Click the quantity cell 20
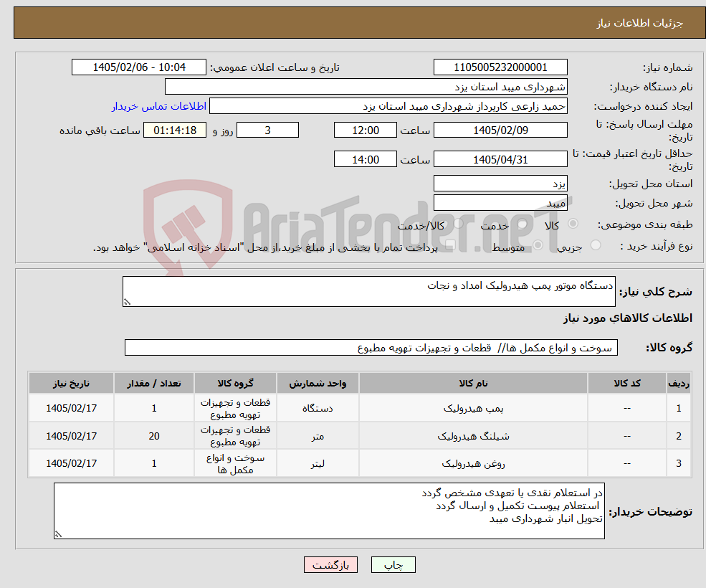This screenshot has width=706, height=588. pyautogui.click(x=154, y=436)
